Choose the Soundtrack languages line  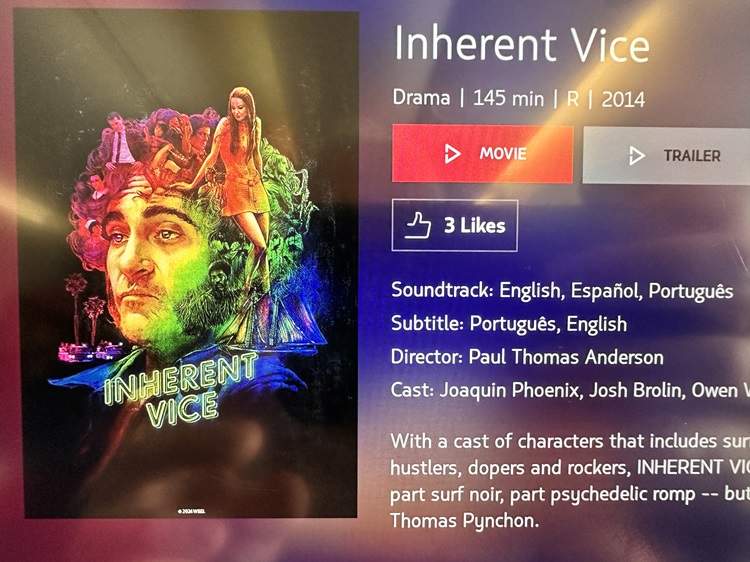click(562, 291)
